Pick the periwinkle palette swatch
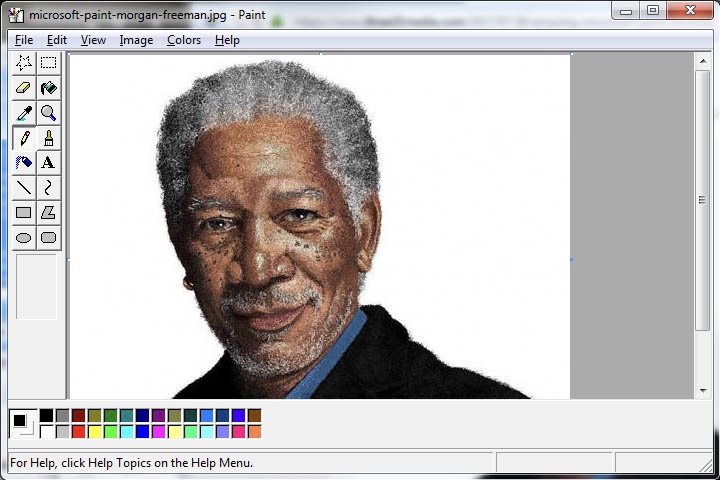Screen dimensions: 720x480 click(222, 432)
